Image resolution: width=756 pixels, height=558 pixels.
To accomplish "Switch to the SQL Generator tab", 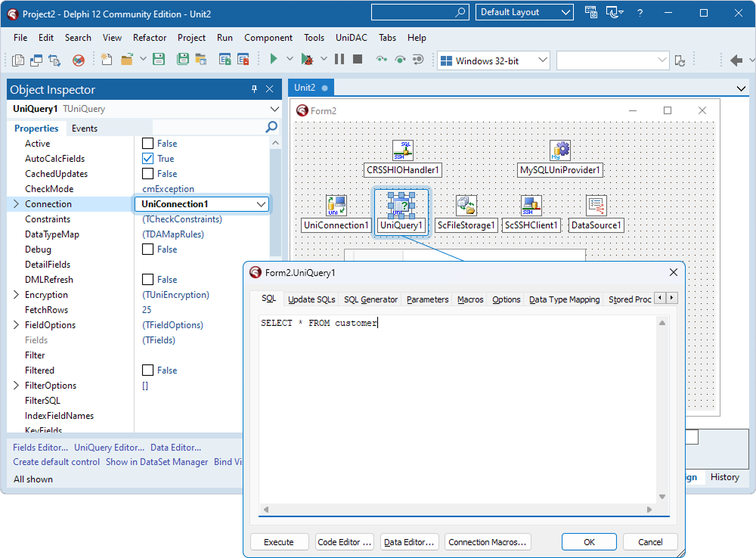I will pos(370,299).
